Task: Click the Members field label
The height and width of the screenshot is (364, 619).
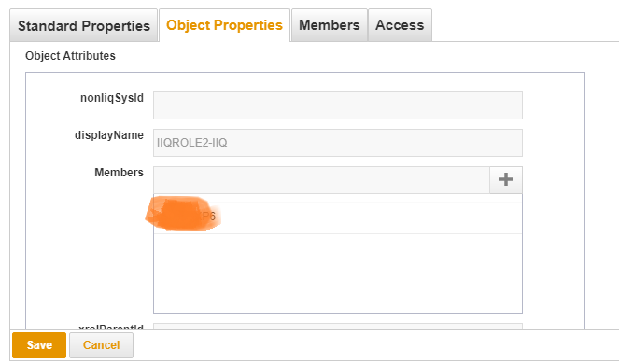Action: (x=119, y=173)
